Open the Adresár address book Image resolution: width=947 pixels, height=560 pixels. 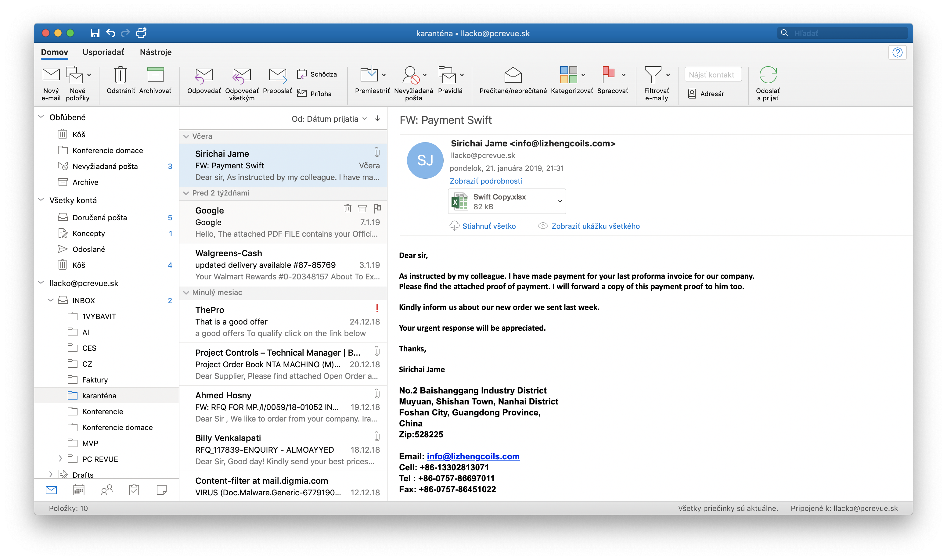coord(706,94)
